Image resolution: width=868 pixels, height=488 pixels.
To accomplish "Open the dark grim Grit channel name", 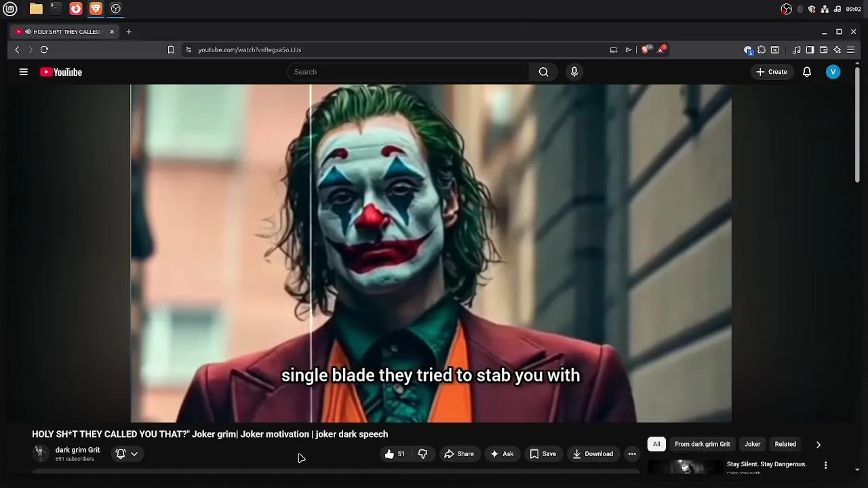I will tap(77, 450).
